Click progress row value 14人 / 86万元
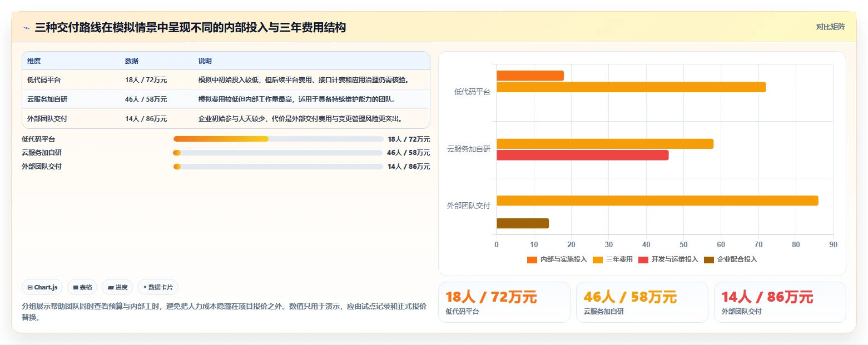This screenshot has height=345, width=868. click(x=409, y=167)
